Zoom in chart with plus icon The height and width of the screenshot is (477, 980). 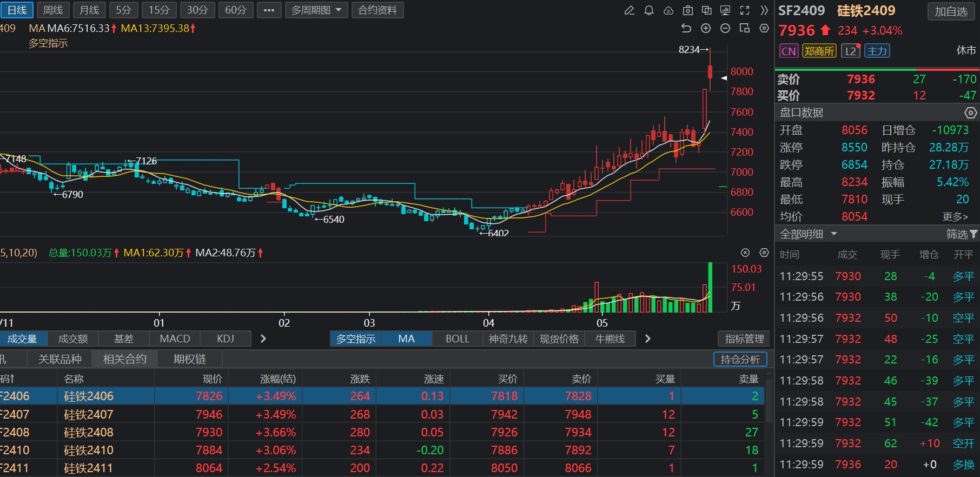(x=706, y=28)
